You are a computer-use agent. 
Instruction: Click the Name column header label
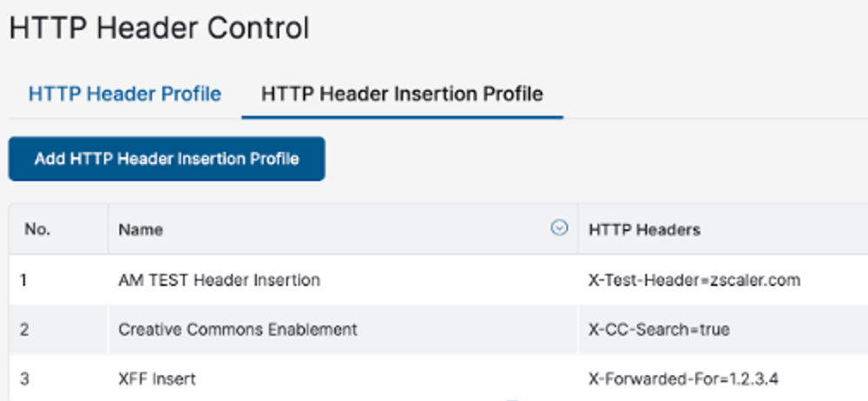[x=141, y=230]
